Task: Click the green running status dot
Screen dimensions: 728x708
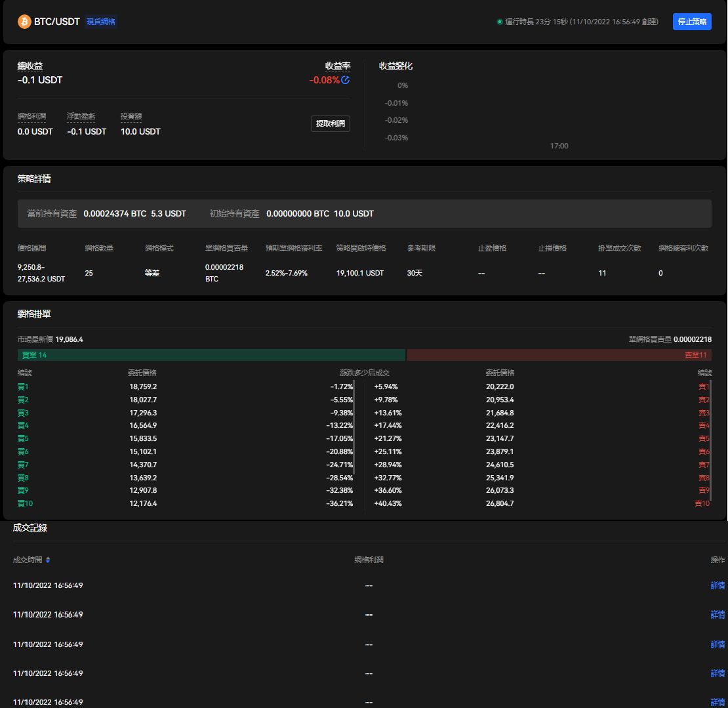Action: [500, 22]
